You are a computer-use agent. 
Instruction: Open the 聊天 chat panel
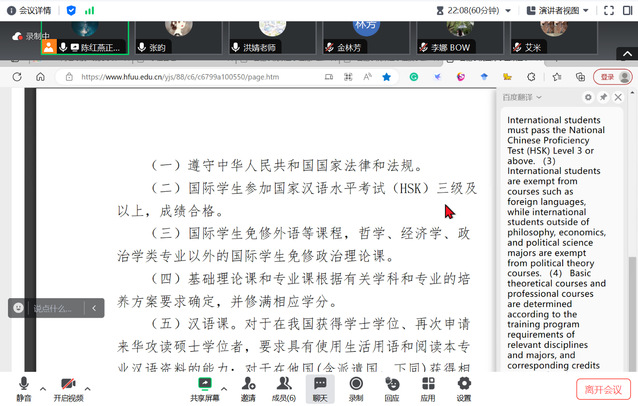pos(320,383)
